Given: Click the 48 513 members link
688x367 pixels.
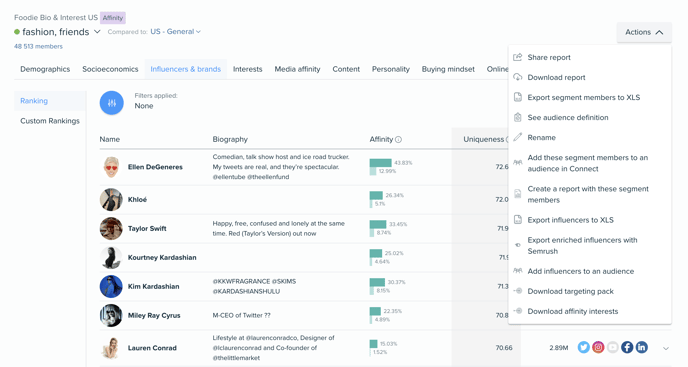Looking at the screenshot, I should click(x=38, y=46).
